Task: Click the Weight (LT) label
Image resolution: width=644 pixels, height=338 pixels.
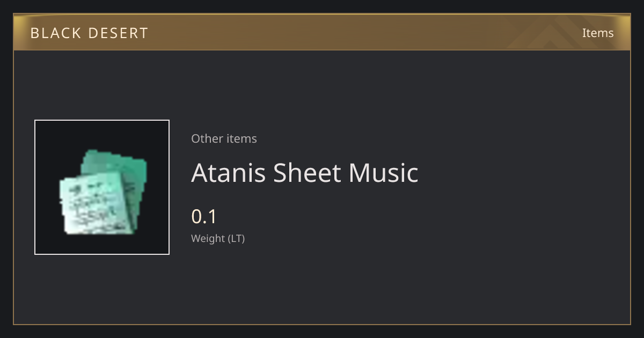Action: click(x=218, y=238)
